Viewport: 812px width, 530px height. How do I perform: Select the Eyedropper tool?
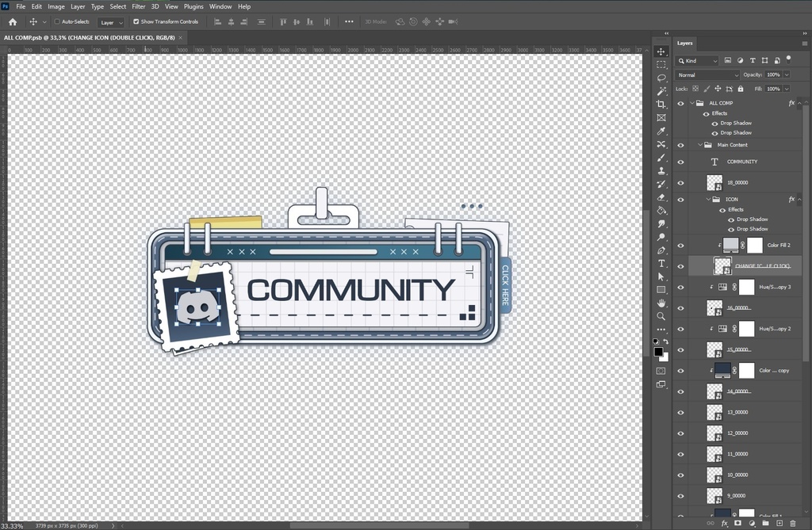click(661, 131)
